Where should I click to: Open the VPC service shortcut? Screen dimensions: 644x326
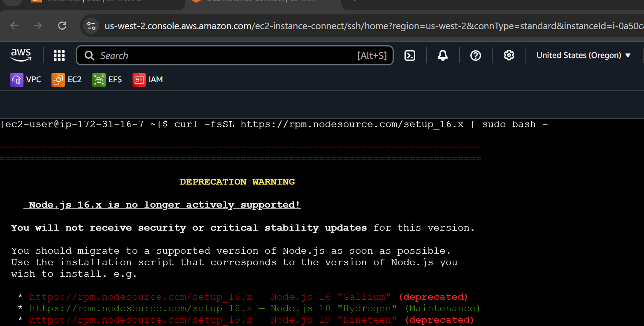(26, 80)
